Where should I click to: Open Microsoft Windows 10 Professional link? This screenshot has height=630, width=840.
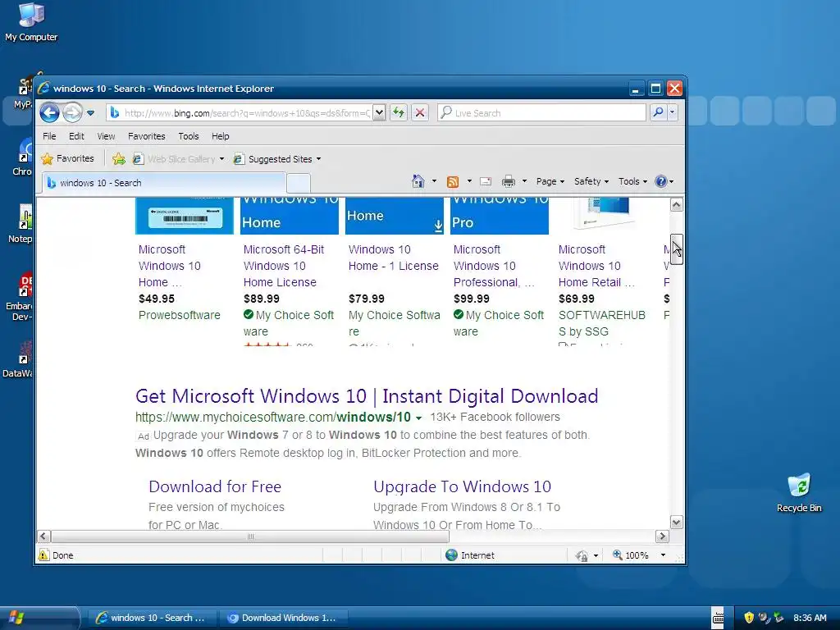(x=494, y=266)
